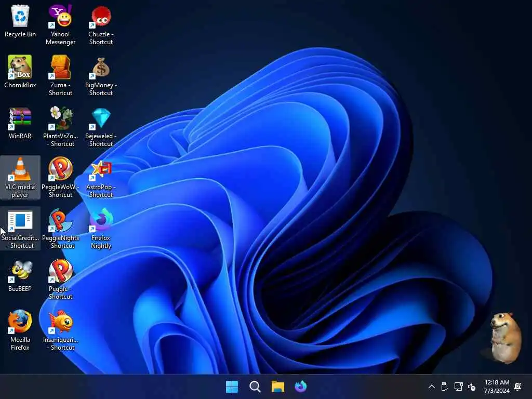Viewport: 532px width, 399px height.
Task: Select the VLC media player icon
Action: pyautogui.click(x=20, y=177)
